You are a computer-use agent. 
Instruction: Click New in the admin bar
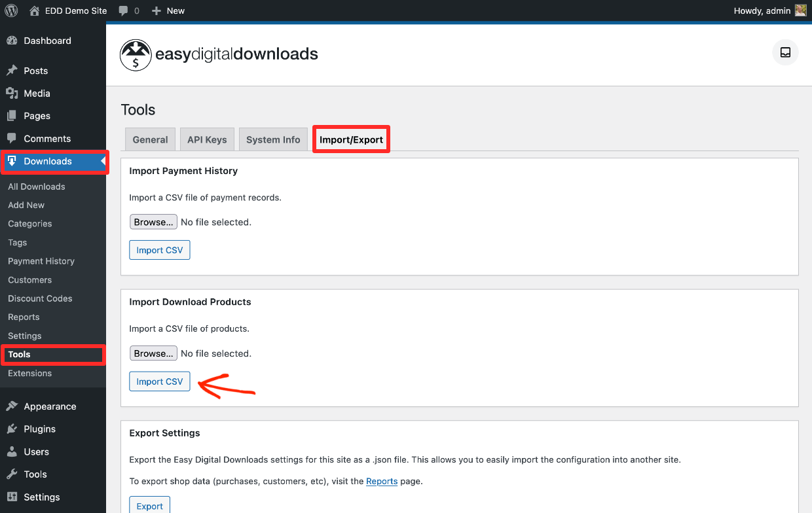pyautogui.click(x=168, y=10)
